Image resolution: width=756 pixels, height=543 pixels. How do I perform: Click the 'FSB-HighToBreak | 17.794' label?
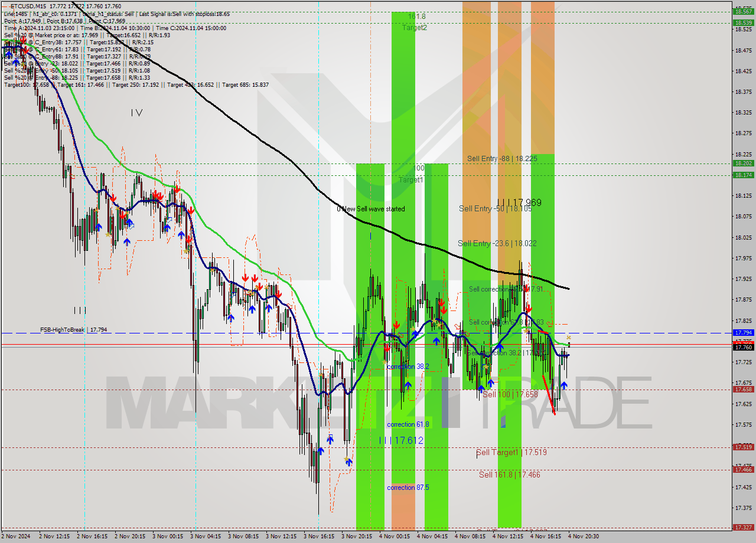pos(74,330)
